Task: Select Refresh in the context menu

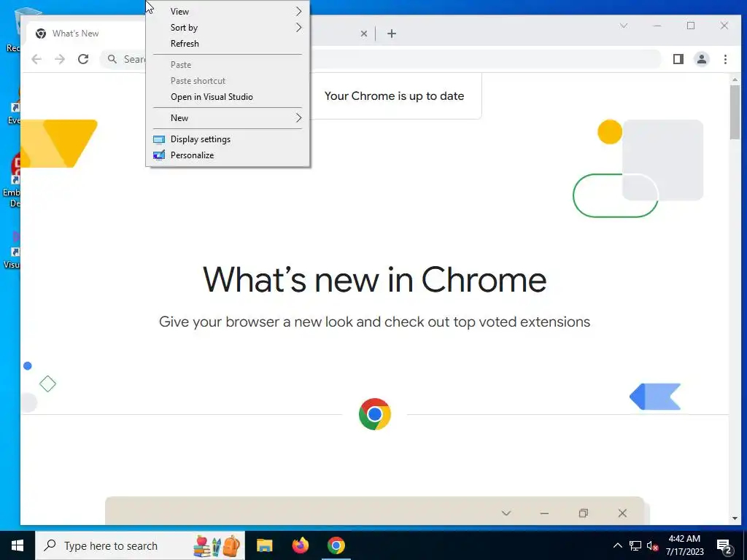Action: (x=228, y=44)
